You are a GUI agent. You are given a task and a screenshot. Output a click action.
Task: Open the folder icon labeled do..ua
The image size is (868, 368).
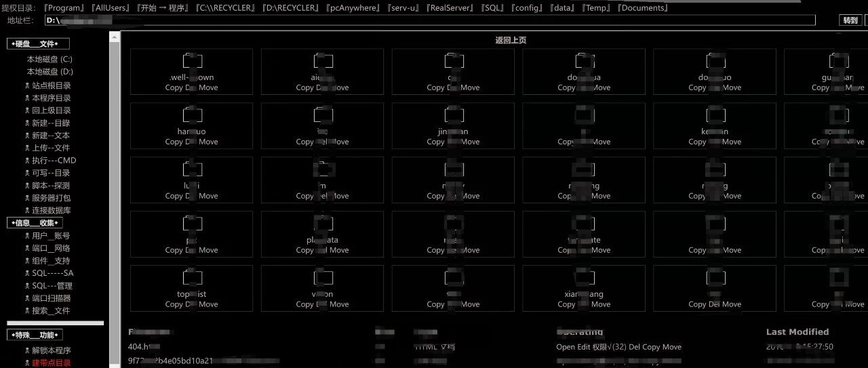click(x=585, y=61)
